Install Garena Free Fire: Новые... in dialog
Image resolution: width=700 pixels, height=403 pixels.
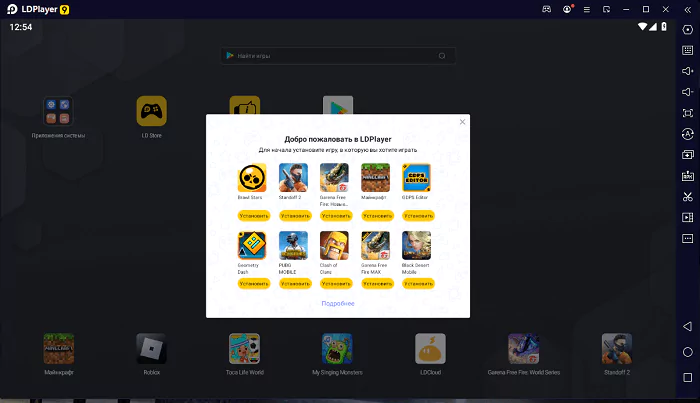tap(336, 216)
